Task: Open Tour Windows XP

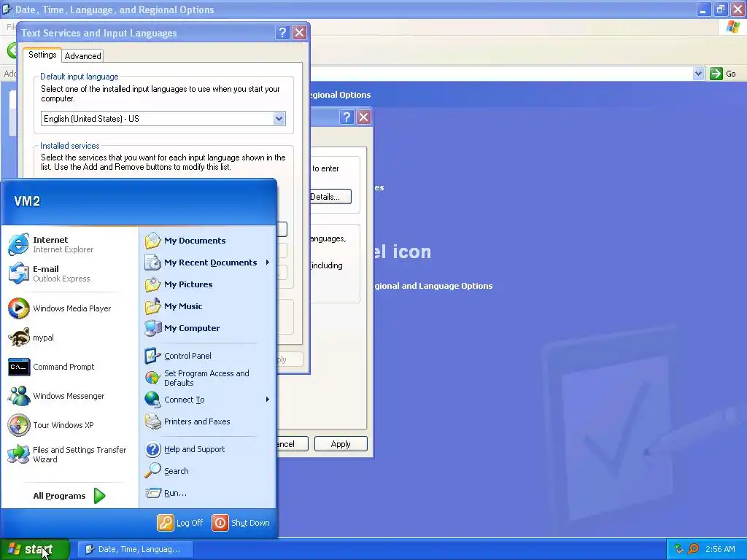Action: click(69, 425)
